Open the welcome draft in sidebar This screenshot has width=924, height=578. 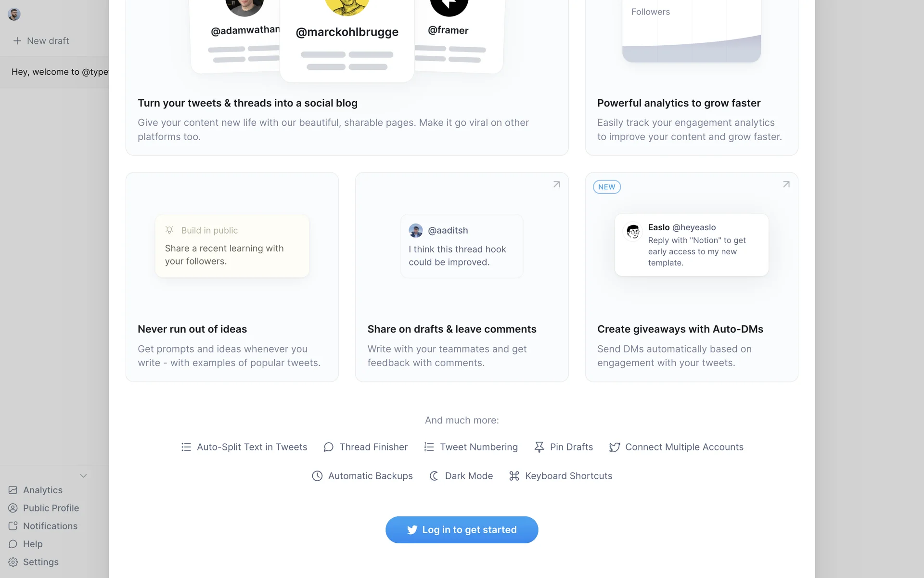point(60,72)
